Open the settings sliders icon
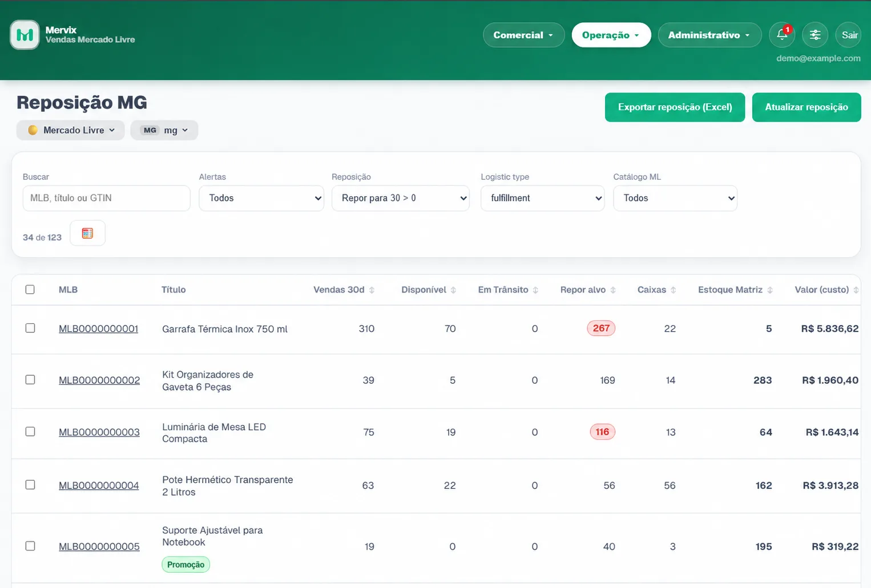Screen dimensions: 871x588 point(815,35)
